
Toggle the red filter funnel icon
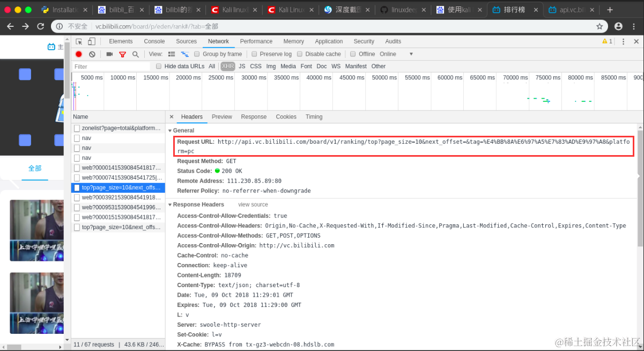pyautogui.click(x=122, y=54)
